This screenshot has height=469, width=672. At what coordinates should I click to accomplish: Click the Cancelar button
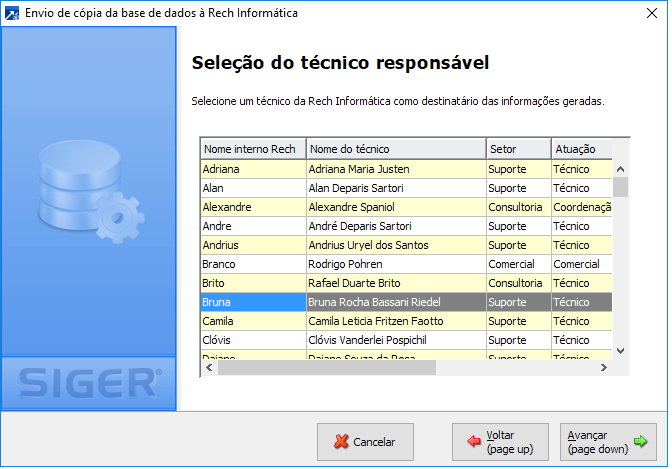pyautogui.click(x=365, y=442)
